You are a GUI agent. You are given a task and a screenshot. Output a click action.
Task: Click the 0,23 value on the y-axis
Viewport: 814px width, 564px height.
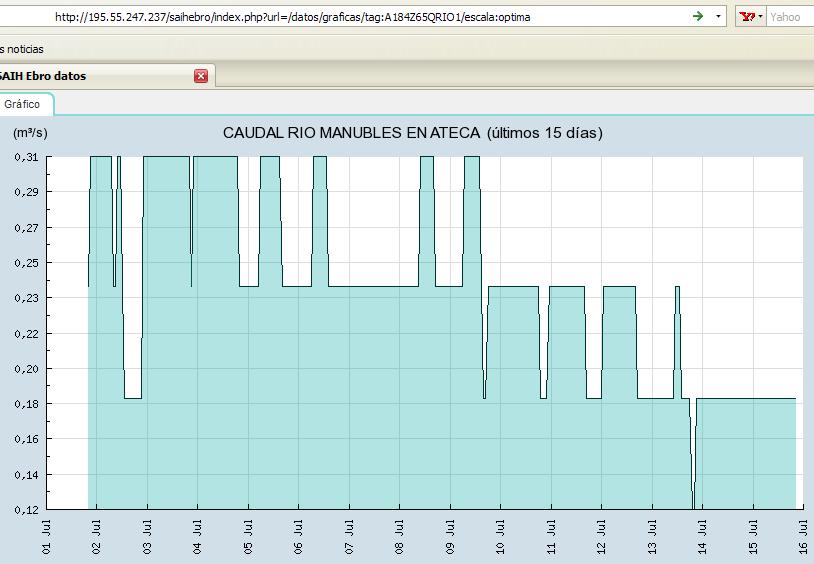26,298
